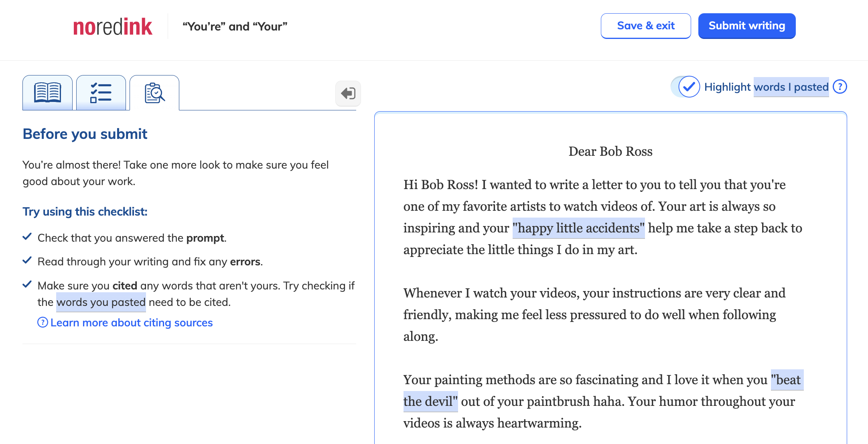Click in paragraph starting "Hi Bob Ross!"
This screenshot has height=444, width=868.
602,217
